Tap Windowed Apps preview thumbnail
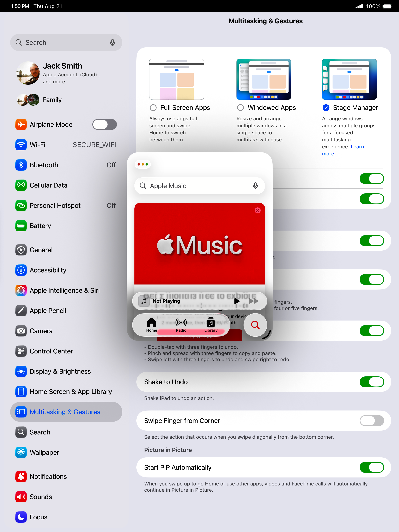The image size is (399, 532). point(264,79)
